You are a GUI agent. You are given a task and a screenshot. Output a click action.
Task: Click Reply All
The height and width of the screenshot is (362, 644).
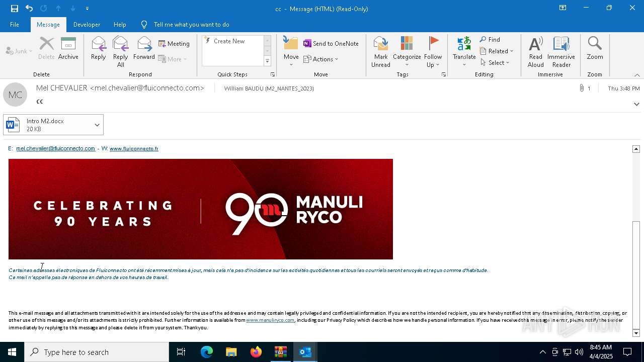(120, 52)
